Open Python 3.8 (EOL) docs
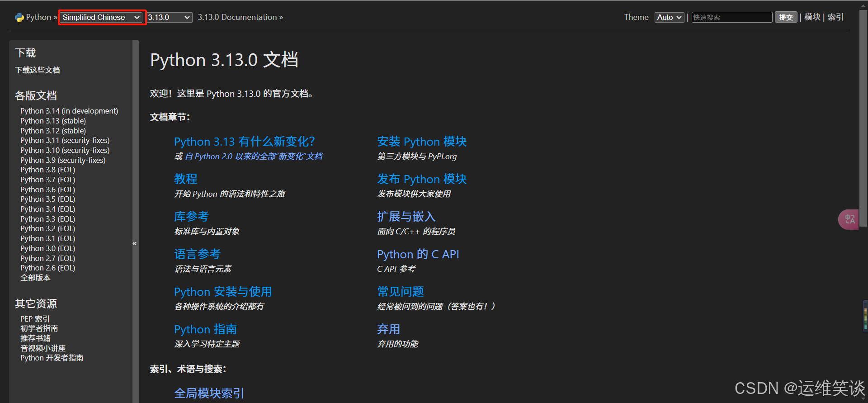The height and width of the screenshot is (403, 868). (48, 170)
